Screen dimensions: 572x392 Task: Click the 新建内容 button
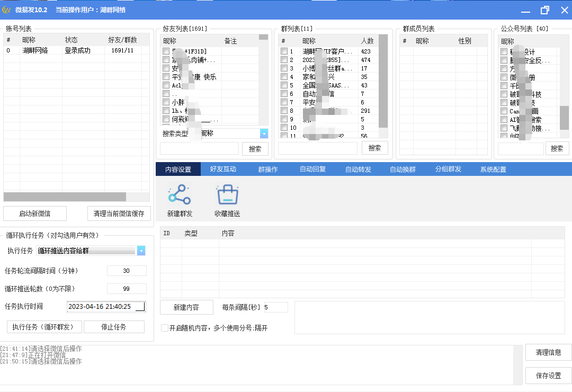pyautogui.click(x=186, y=307)
